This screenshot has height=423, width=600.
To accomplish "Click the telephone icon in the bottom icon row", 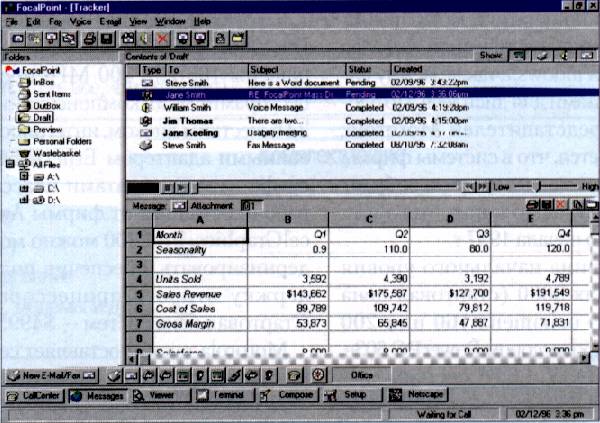I will [294, 376].
